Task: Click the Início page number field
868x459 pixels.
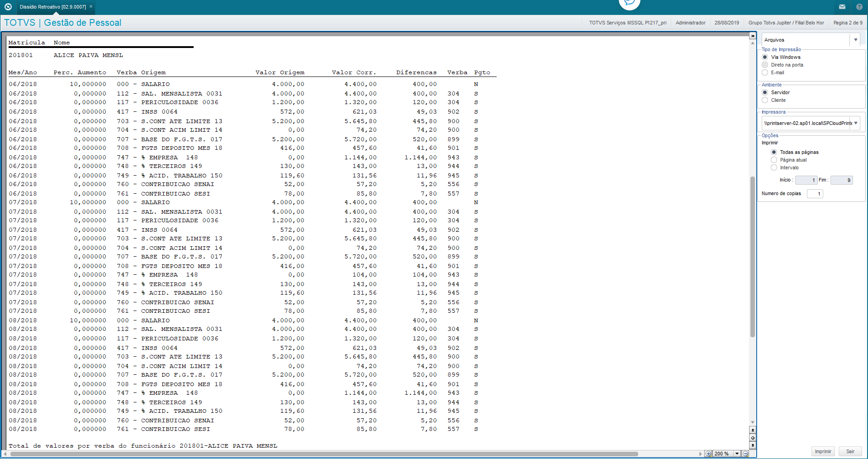Action: coord(806,180)
